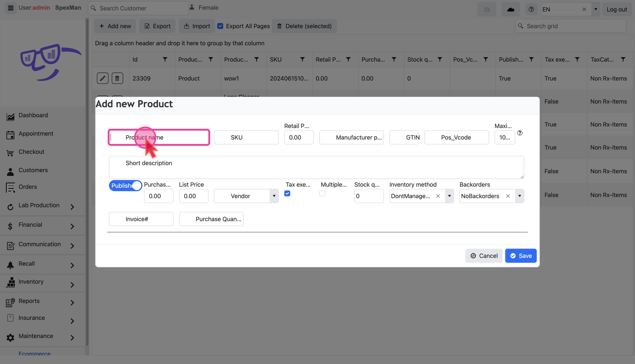Screen dimensions: 635x364
Task: Click the filter icon on Id column
Action: pyautogui.click(x=165, y=59)
